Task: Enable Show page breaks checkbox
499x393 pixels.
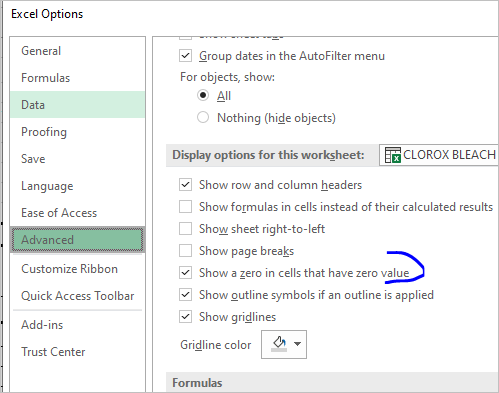Action: tap(185, 251)
